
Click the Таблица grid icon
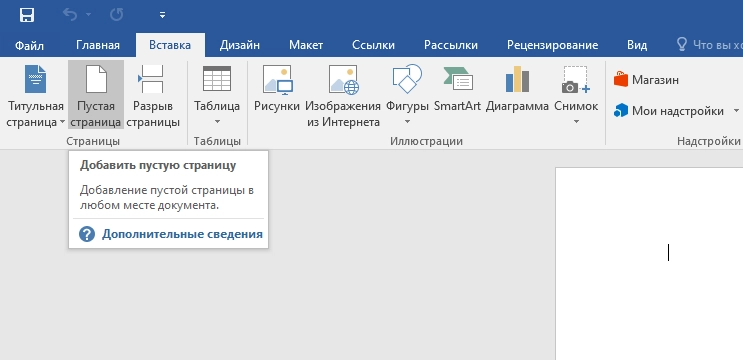pyautogui.click(x=217, y=79)
